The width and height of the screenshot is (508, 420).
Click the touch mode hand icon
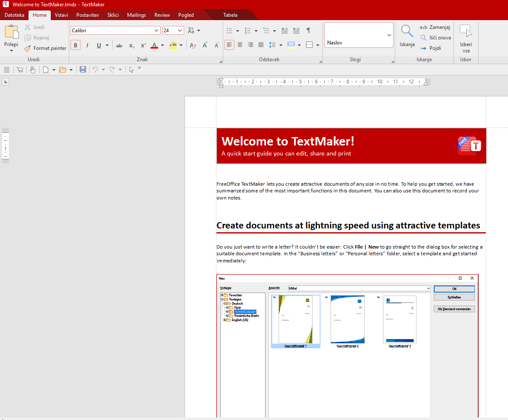[33, 70]
